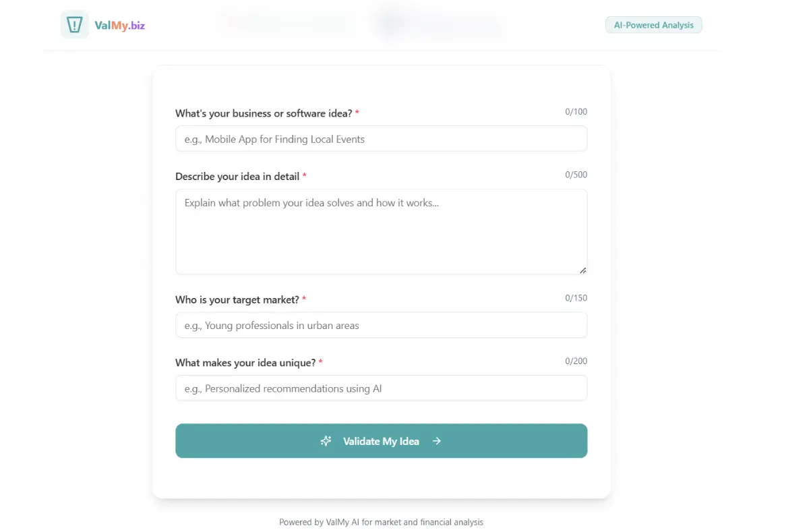This screenshot has height=532, width=809.
Task: Click the sparkle icon on Validate button
Action: point(326,441)
